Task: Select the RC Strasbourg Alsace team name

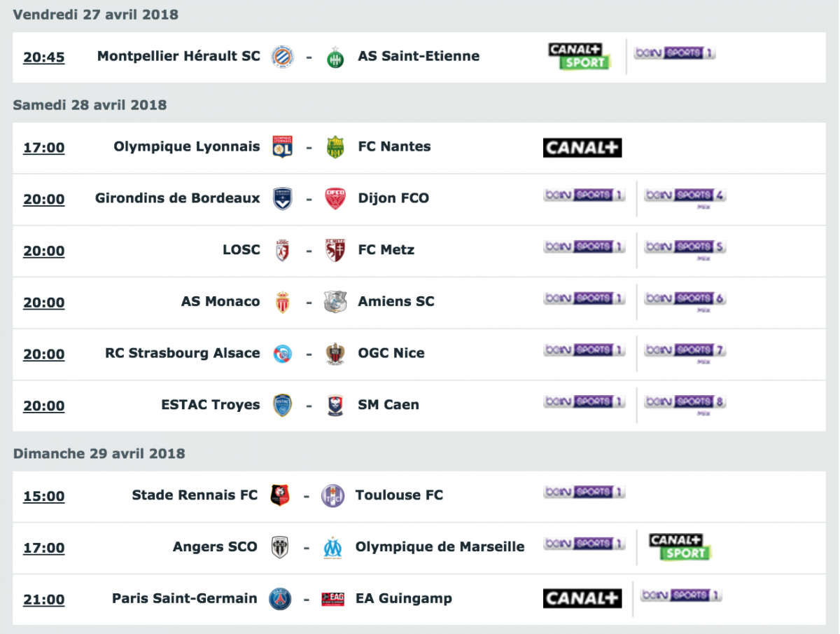Action: point(183,353)
